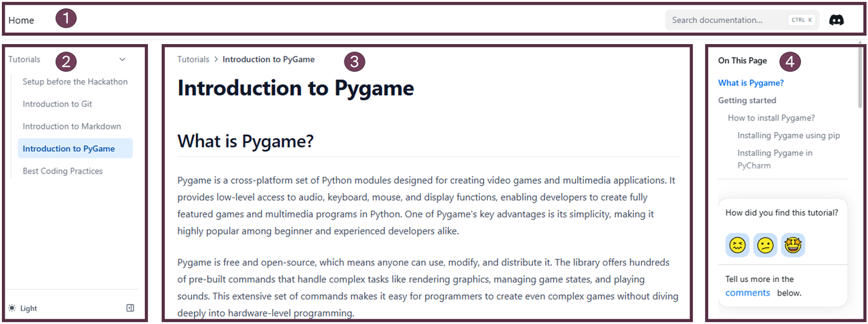Open the Discord link icon
The width and height of the screenshot is (868, 324).
[837, 20]
